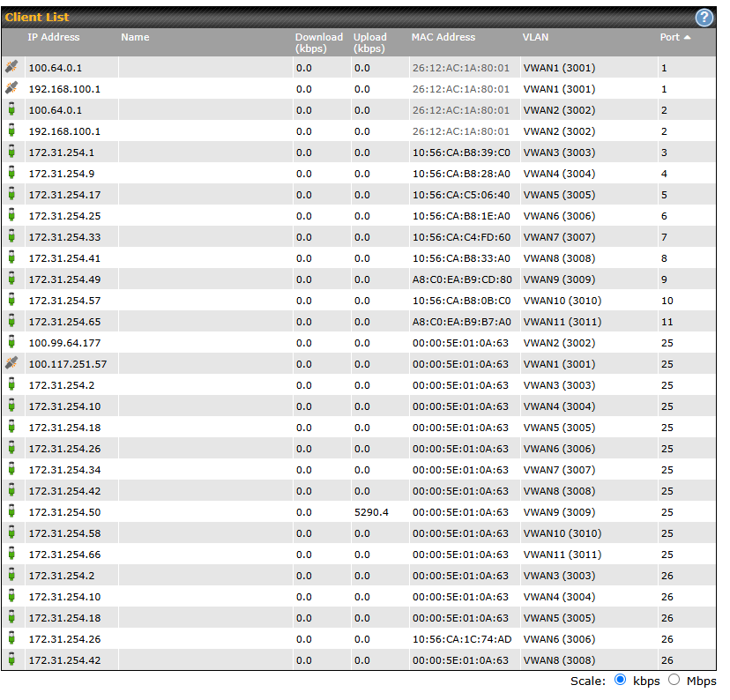730x700 pixels.
Task: Click VLAN VWAN9 (3009) on port 9
Action: coord(559,279)
